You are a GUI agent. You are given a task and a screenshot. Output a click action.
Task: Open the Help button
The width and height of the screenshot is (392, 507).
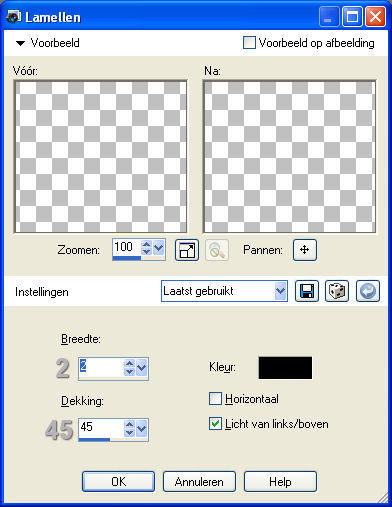(280, 481)
